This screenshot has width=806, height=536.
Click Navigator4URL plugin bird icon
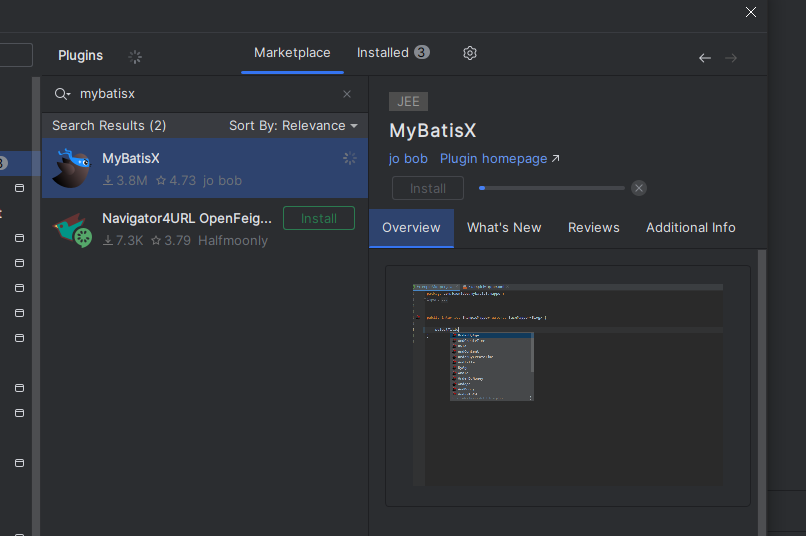[x=73, y=230]
